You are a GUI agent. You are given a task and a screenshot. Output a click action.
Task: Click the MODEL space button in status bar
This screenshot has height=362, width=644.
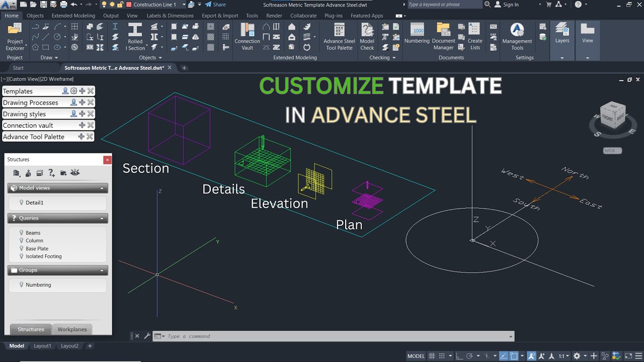(416, 356)
